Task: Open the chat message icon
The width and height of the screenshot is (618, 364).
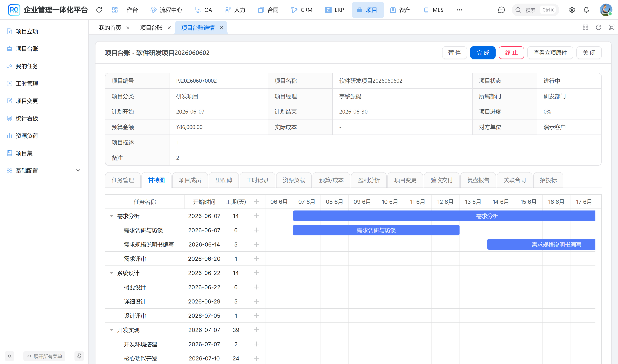Action: click(x=501, y=10)
